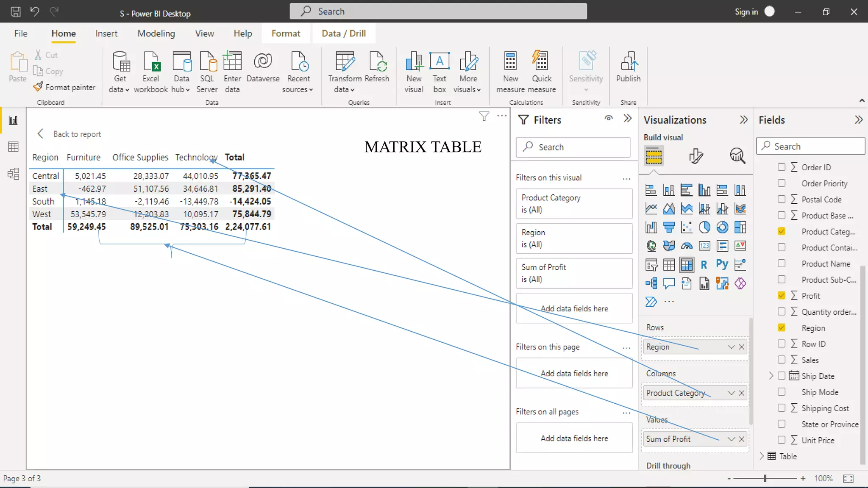Choose the Treemap visual
868x488 pixels.
pos(740,227)
